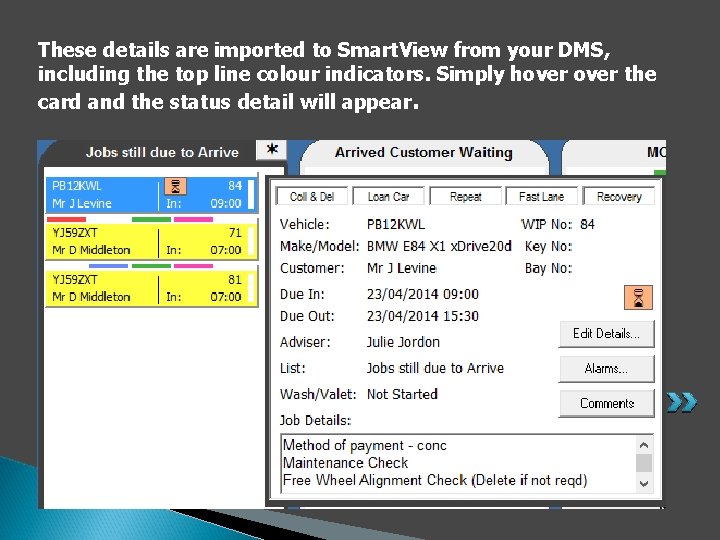The width and height of the screenshot is (720, 540).
Task: Click the List value Jobs still due to Arrive
Action: [435, 368]
